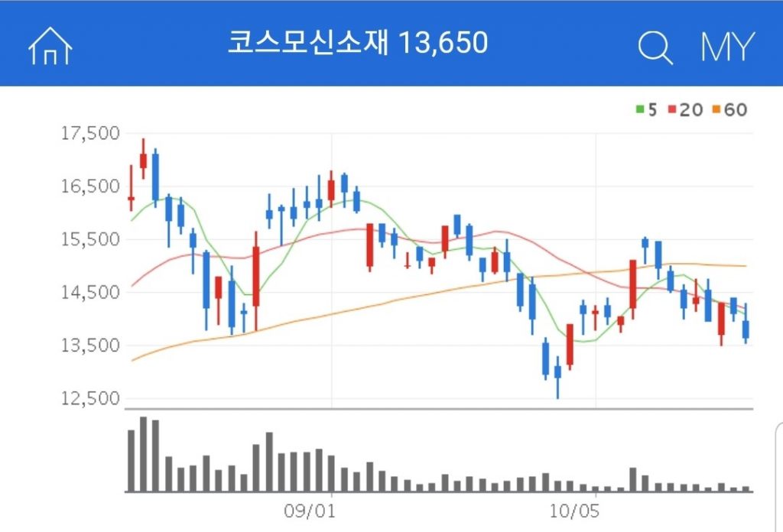Toggle the 60-day moving average legend
This screenshot has height=532, width=783.
[729, 110]
